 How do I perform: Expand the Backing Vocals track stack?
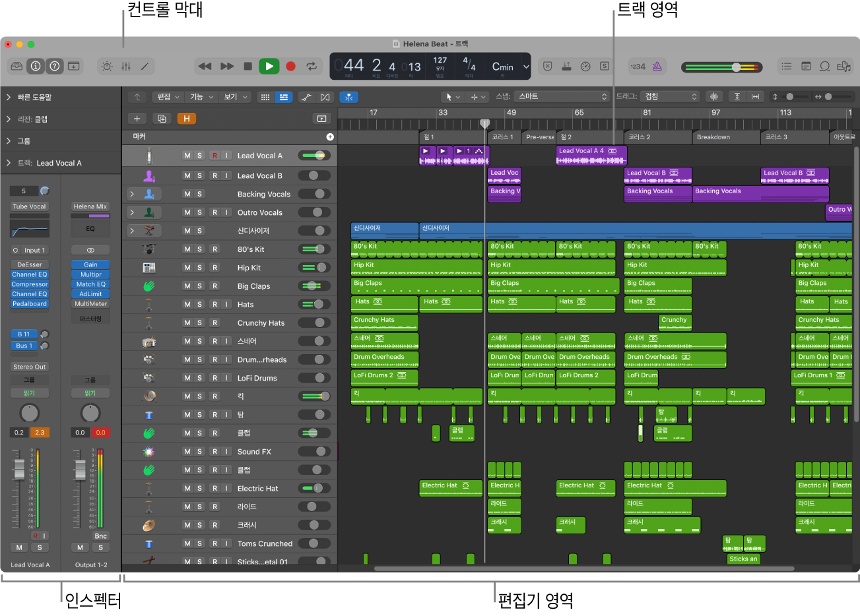(132, 194)
